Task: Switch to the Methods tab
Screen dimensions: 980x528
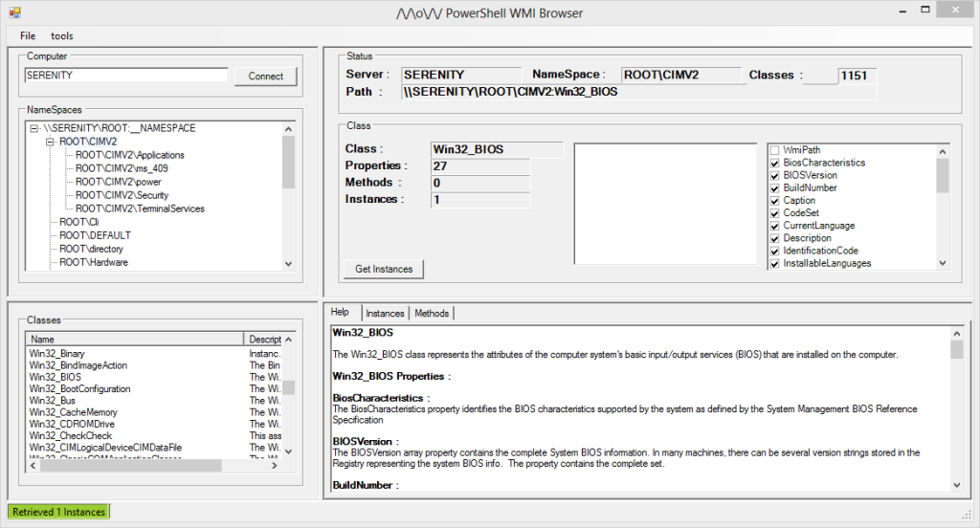Action: tap(432, 313)
